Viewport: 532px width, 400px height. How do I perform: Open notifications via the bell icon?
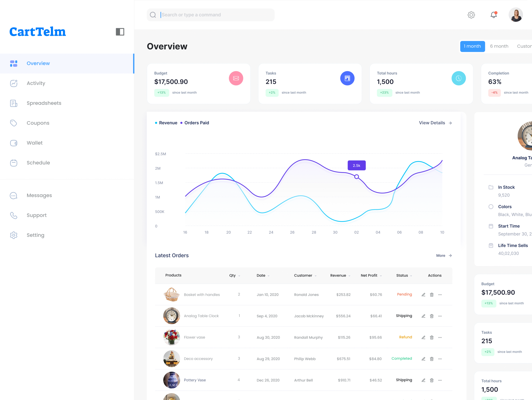pos(494,15)
